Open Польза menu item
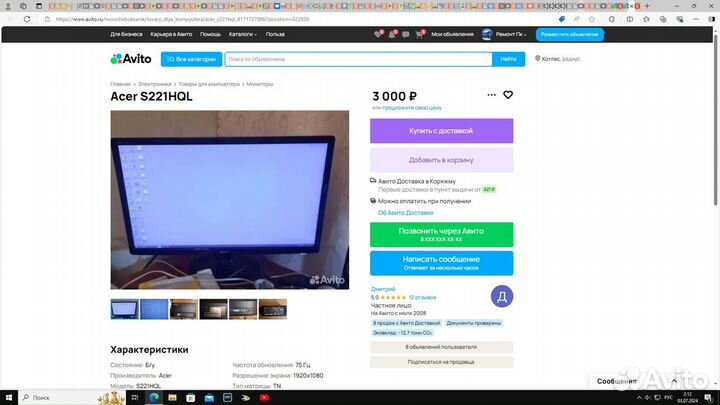The width and height of the screenshot is (720, 405). [275, 34]
